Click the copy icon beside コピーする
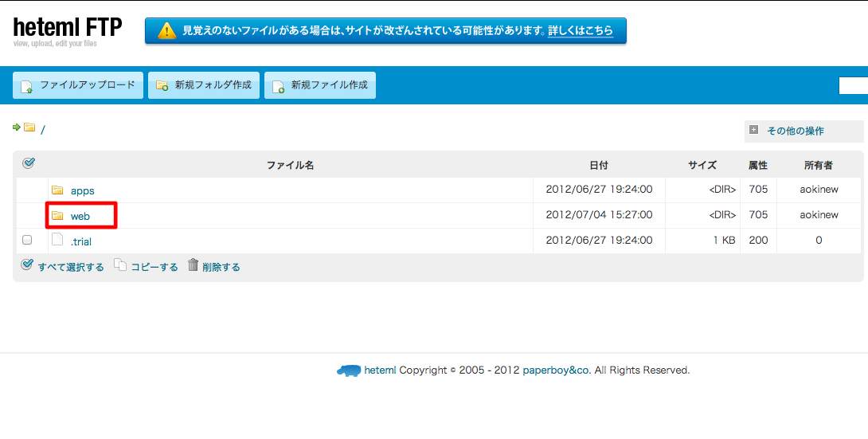 point(119,265)
